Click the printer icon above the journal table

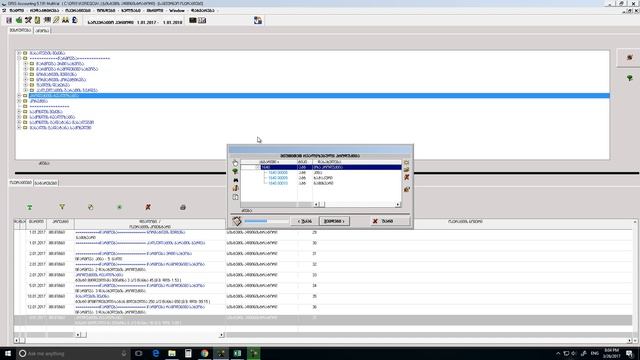[183, 207]
